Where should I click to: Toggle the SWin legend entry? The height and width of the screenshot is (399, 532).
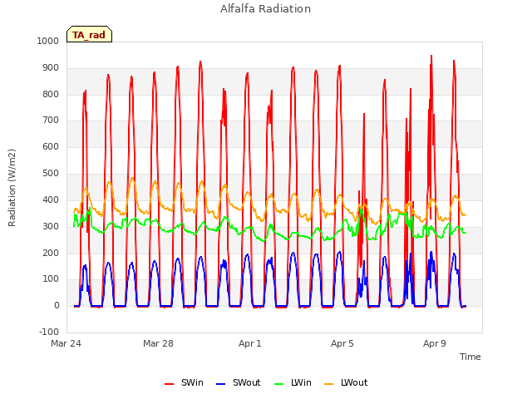(184, 382)
